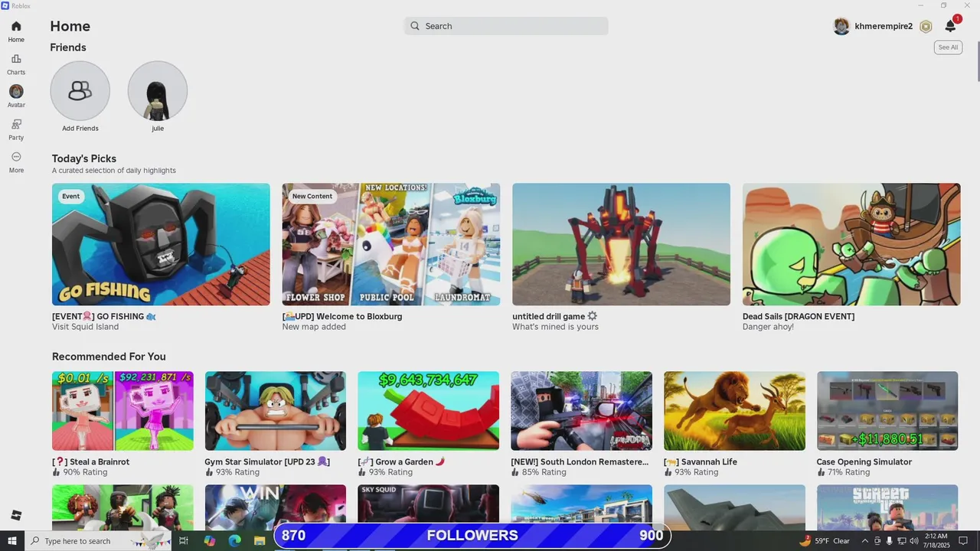Open Copilot icon on taskbar
Viewport: 980px width, 551px height.
click(x=209, y=541)
